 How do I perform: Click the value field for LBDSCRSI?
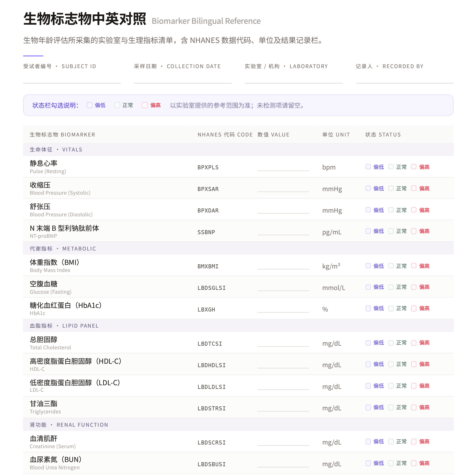(283, 442)
